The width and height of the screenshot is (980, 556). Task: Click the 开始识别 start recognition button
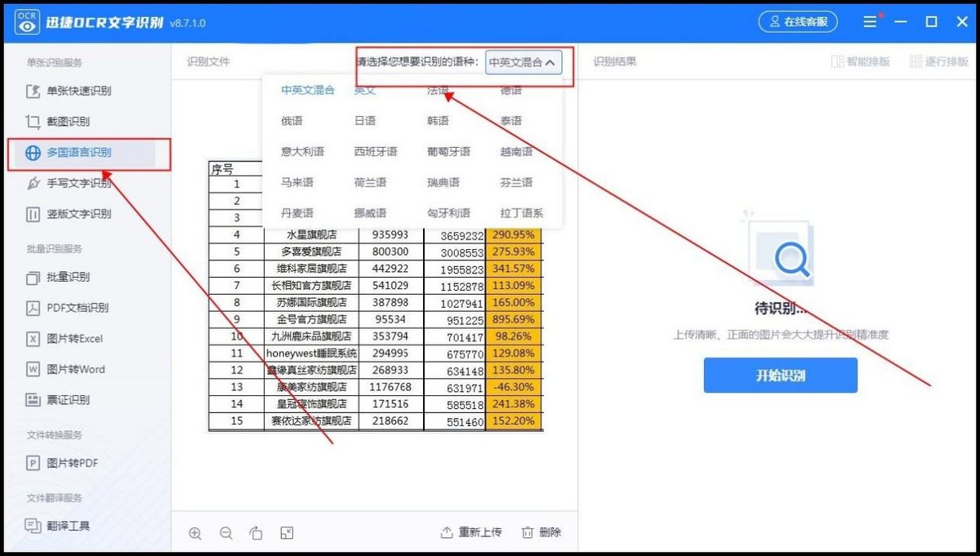pos(780,376)
